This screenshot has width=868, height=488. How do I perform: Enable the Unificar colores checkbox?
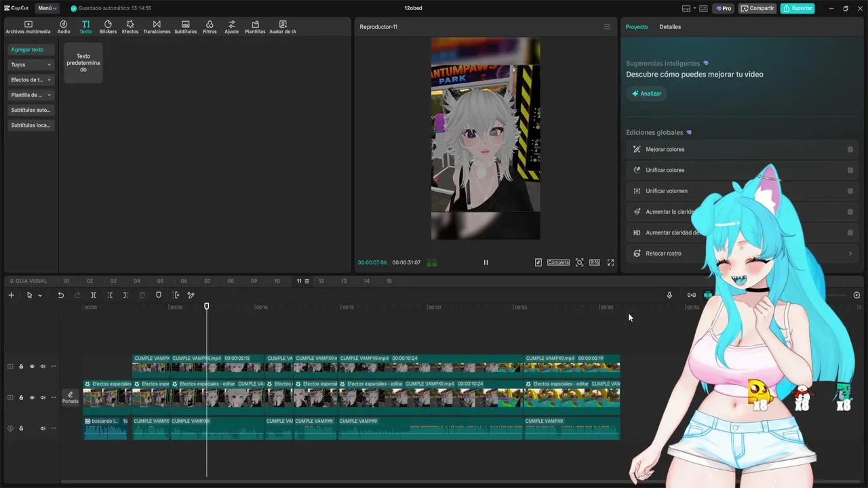(x=850, y=170)
